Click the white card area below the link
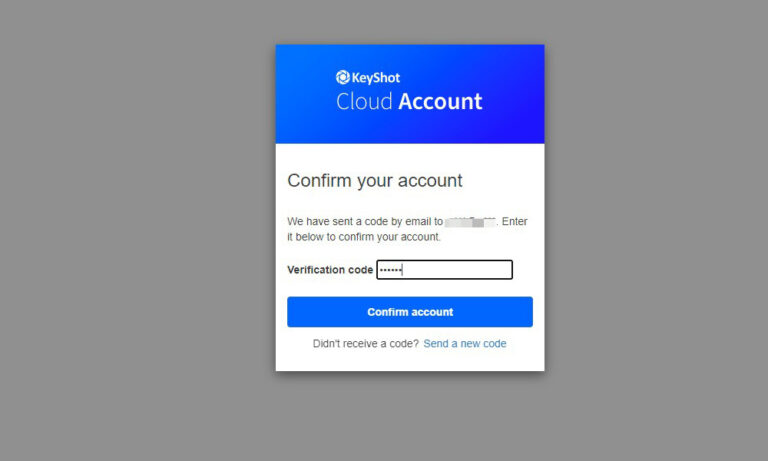The height and width of the screenshot is (461, 768). [410, 361]
